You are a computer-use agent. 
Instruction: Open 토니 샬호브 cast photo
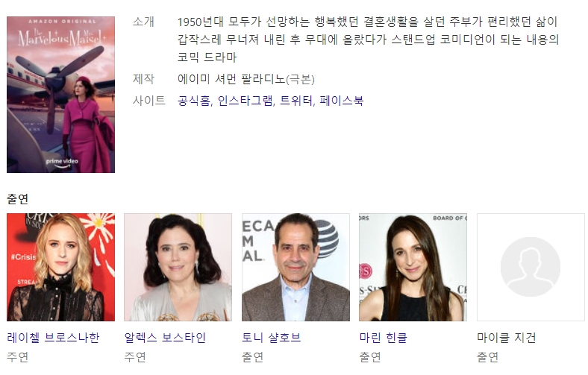pos(295,267)
